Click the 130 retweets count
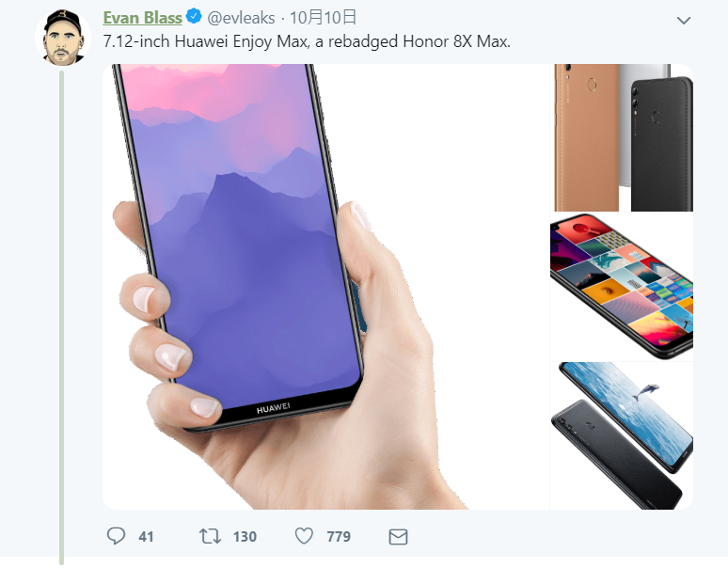Image resolution: width=728 pixels, height=568 pixels. coord(245,536)
